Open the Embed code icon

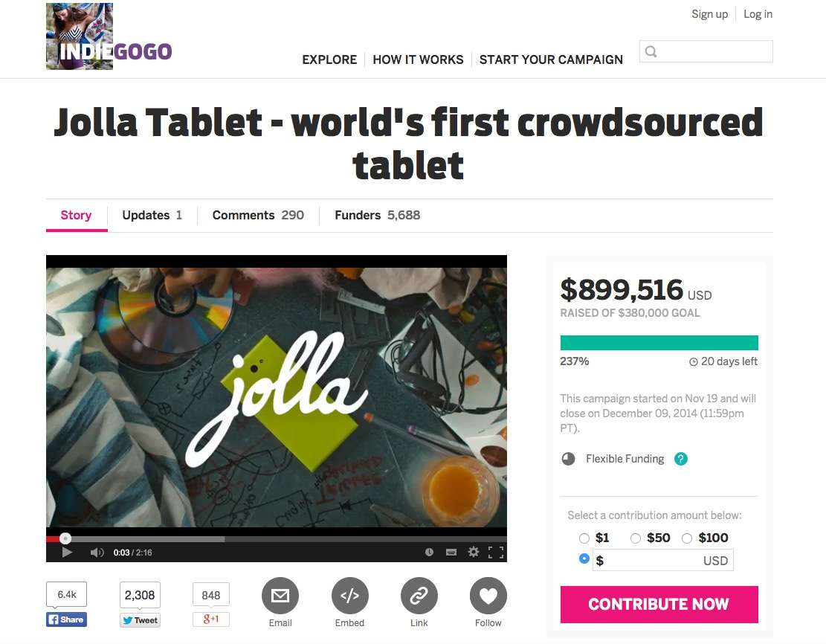tap(349, 596)
